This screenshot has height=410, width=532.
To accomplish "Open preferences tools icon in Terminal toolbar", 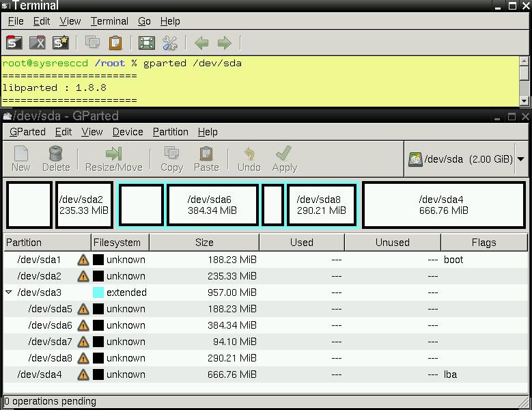I will point(170,43).
